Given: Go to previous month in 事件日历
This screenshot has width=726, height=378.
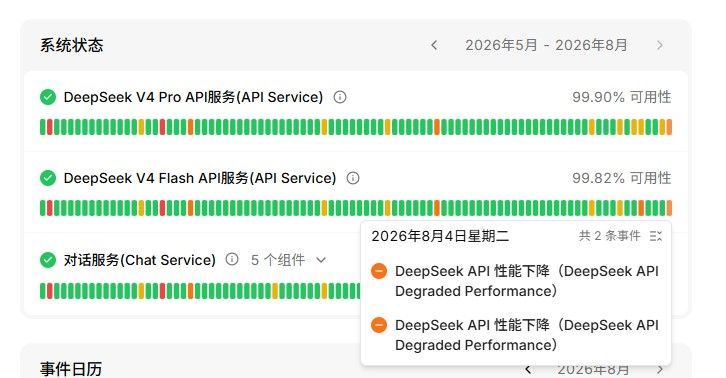Looking at the screenshot, I should tap(528, 370).
